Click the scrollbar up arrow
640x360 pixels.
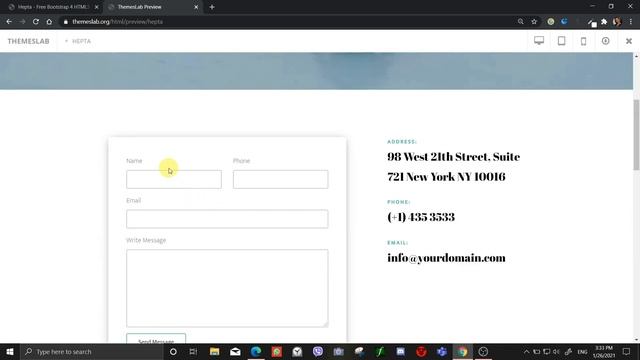point(636,56)
